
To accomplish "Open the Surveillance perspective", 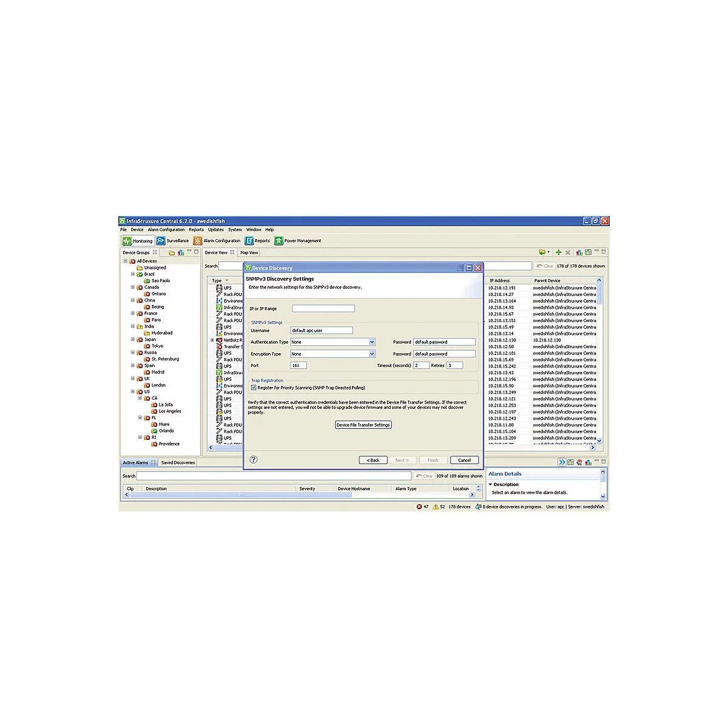I will (173, 241).
